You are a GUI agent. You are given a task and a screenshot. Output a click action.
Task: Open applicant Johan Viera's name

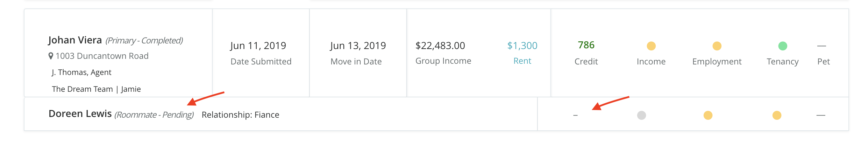pos(75,40)
